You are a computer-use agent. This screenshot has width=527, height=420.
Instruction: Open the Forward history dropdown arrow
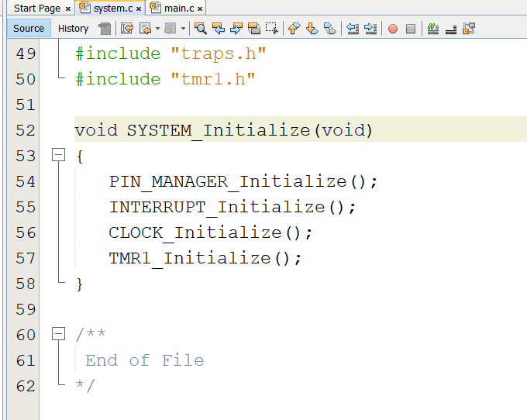coord(183,29)
